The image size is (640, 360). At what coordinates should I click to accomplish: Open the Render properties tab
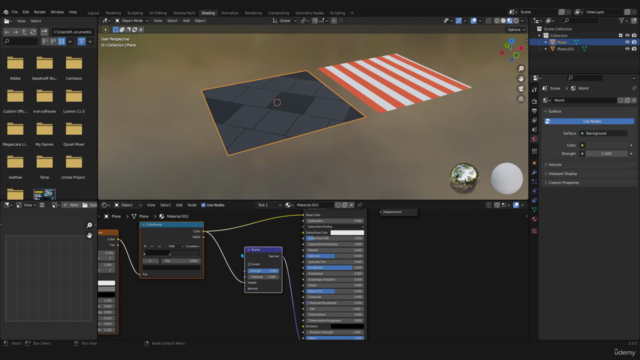534,101
